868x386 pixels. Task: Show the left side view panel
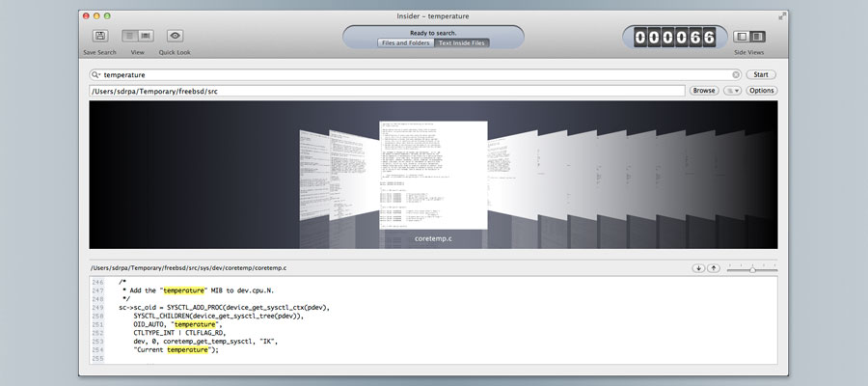pyautogui.click(x=743, y=37)
